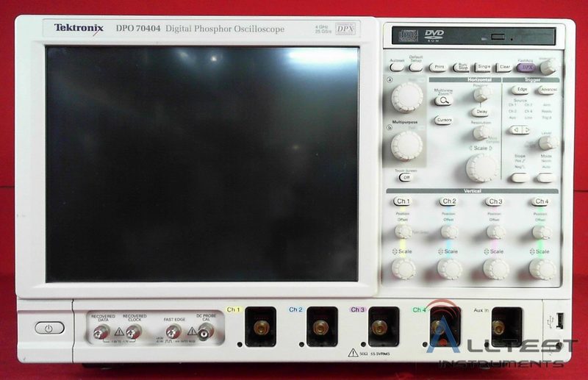The image size is (588, 380).
Task: Touch the Ch 4 Position/Offset knob
Action: (541, 232)
